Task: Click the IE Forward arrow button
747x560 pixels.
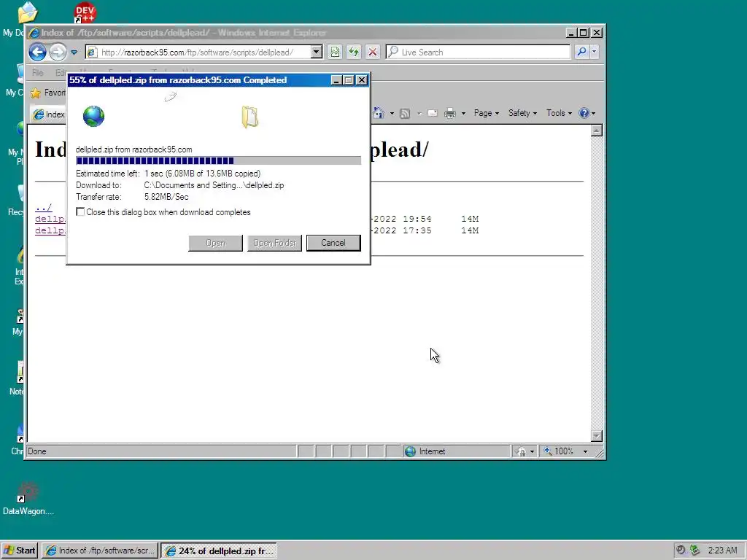Action: (58, 52)
